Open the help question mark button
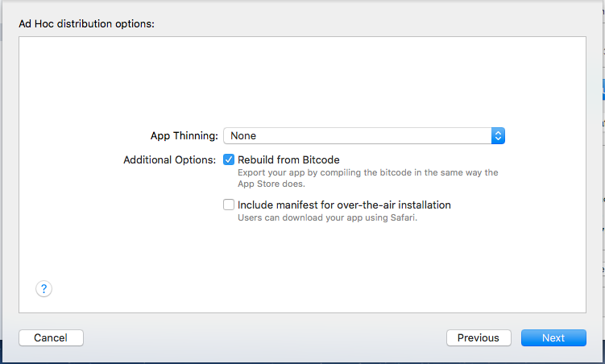 point(44,289)
